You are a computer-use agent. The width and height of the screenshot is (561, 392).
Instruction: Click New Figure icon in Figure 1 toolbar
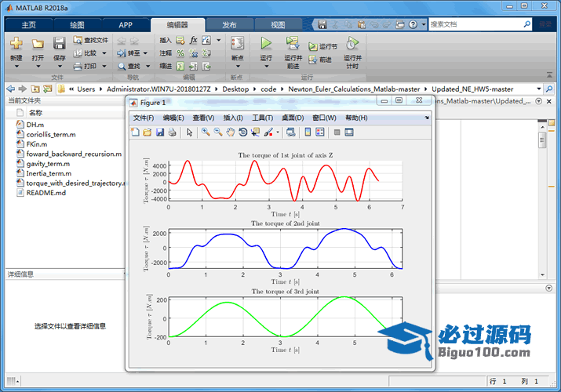pyautogui.click(x=135, y=132)
